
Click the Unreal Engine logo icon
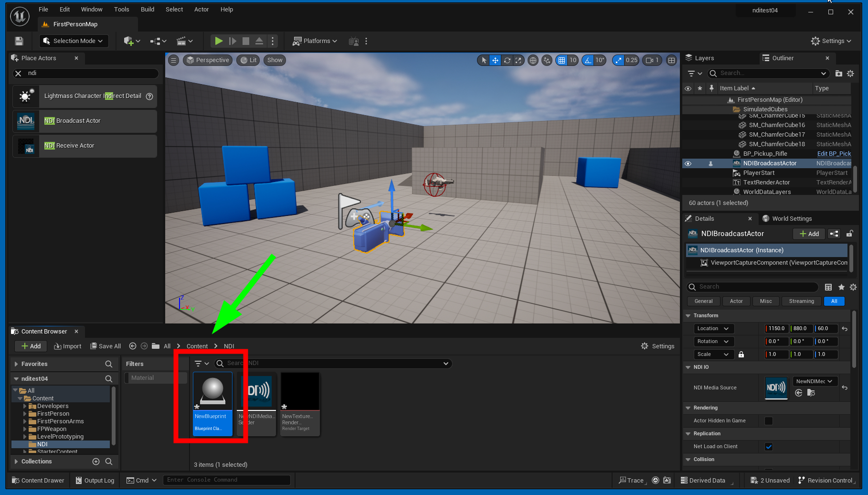click(20, 16)
